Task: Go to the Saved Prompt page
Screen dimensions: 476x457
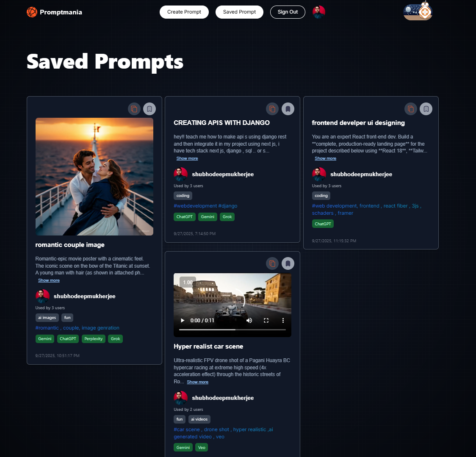Action: click(x=239, y=12)
